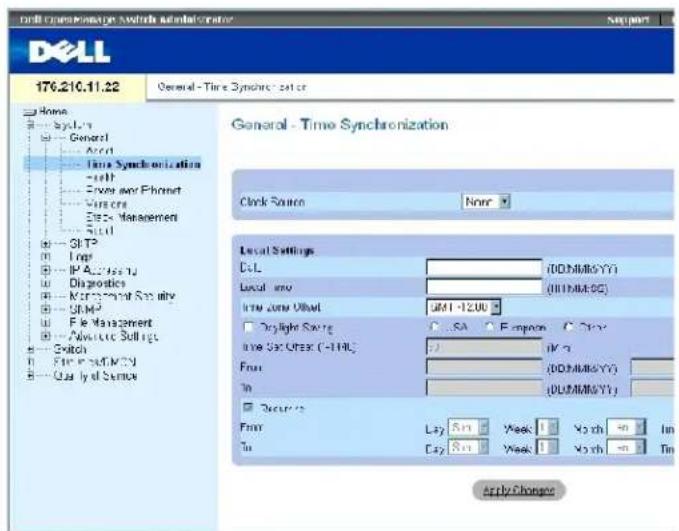
Task: Enable the Daylight Saving checkbox
Action: coord(249,327)
